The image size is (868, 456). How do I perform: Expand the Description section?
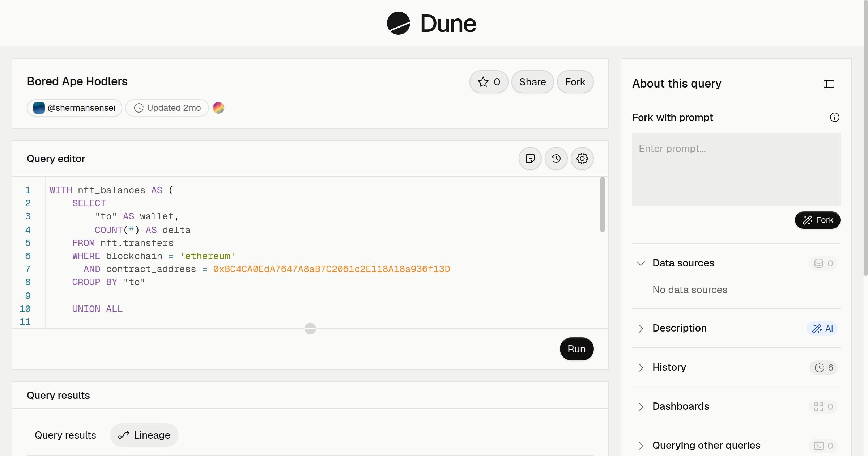pyautogui.click(x=641, y=328)
